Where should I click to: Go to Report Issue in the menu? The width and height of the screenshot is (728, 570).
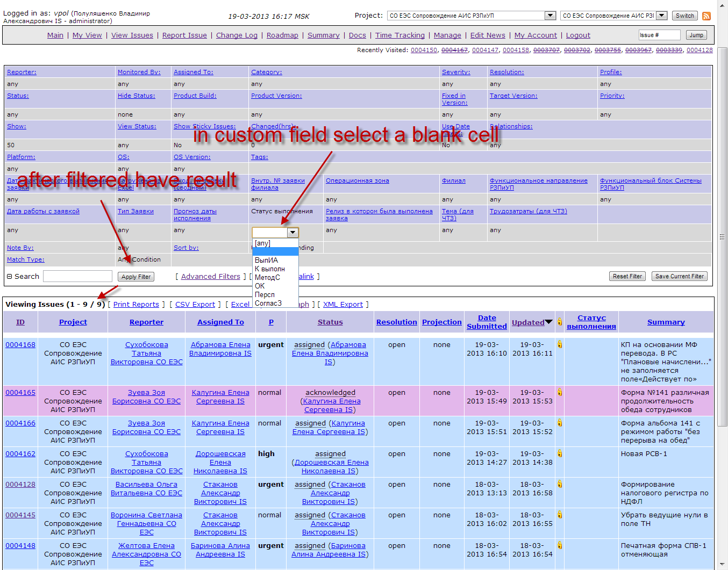point(184,35)
